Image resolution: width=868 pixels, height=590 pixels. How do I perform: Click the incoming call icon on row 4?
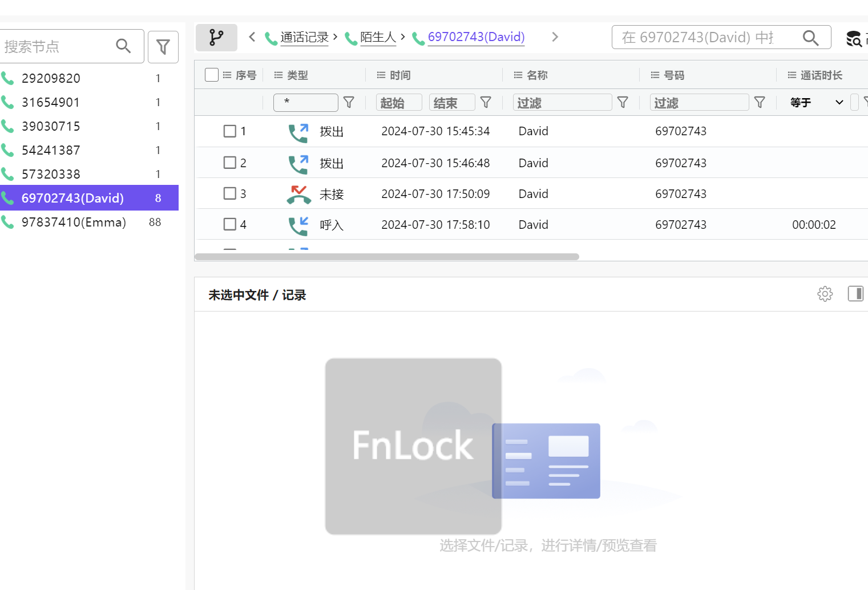coord(298,224)
